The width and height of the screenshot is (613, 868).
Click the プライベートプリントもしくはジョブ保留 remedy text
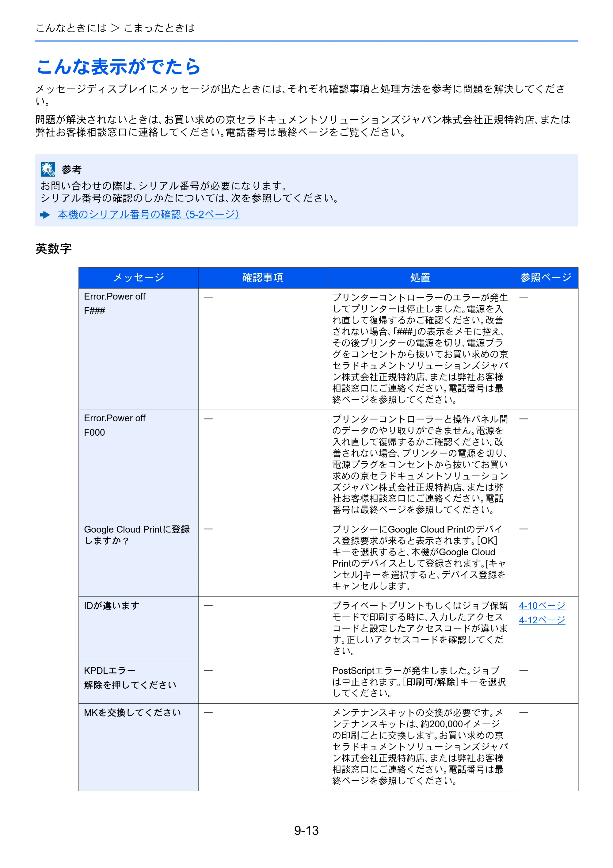[x=420, y=628]
